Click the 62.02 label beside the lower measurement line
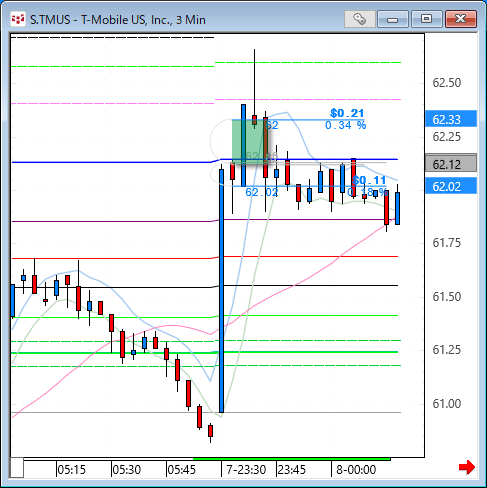Screen dimensions: 487x488 pos(262,192)
